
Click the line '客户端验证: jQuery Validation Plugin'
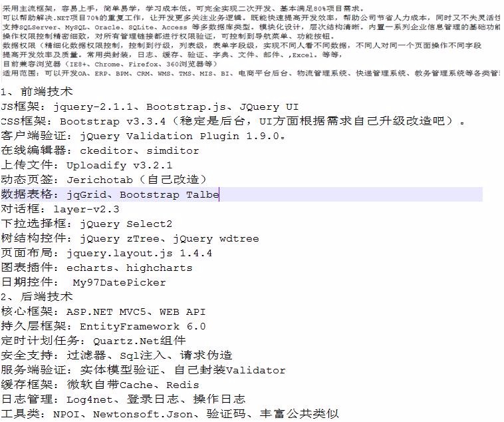143,136
